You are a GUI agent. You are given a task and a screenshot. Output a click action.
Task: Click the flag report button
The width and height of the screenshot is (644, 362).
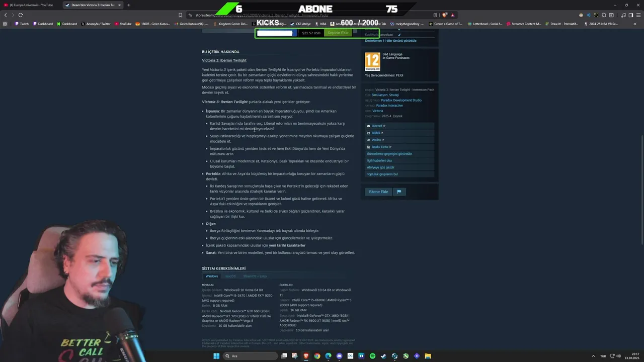pyautogui.click(x=399, y=192)
